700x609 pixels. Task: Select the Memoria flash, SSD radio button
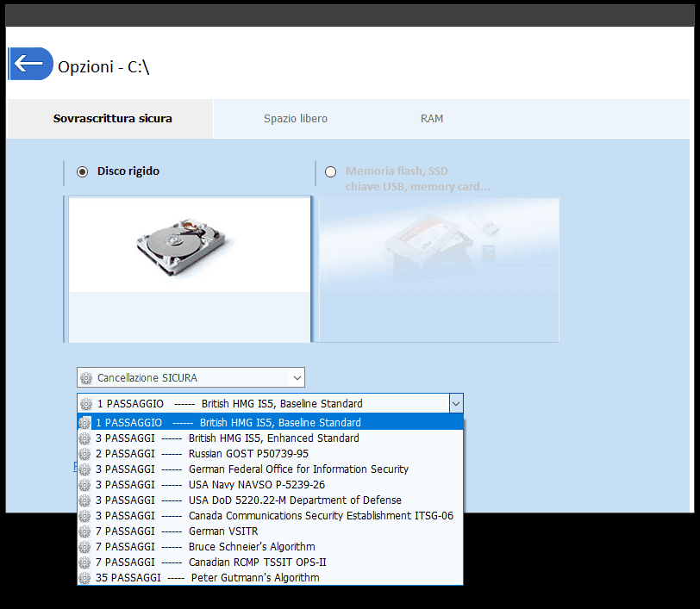pyautogui.click(x=330, y=171)
